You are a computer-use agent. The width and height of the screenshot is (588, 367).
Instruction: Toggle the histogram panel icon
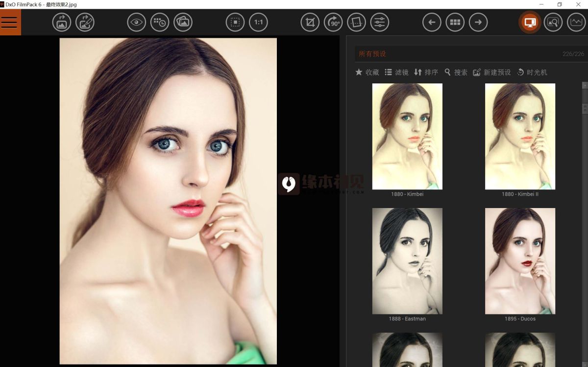[576, 22]
